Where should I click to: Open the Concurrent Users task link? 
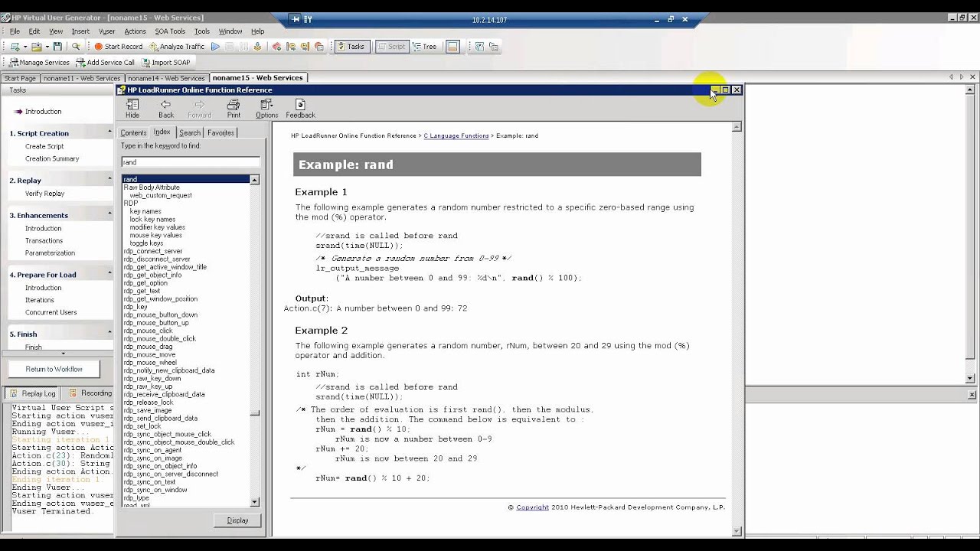pyautogui.click(x=51, y=312)
